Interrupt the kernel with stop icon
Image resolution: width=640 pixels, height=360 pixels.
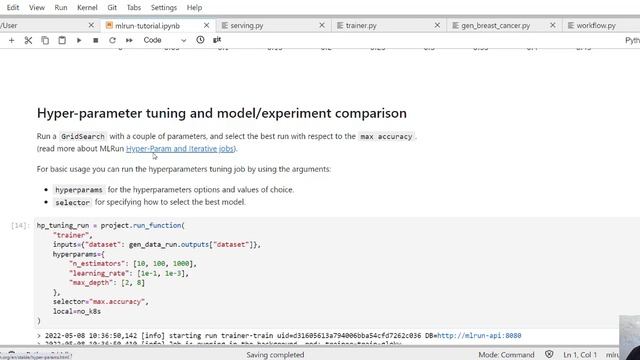96,40
